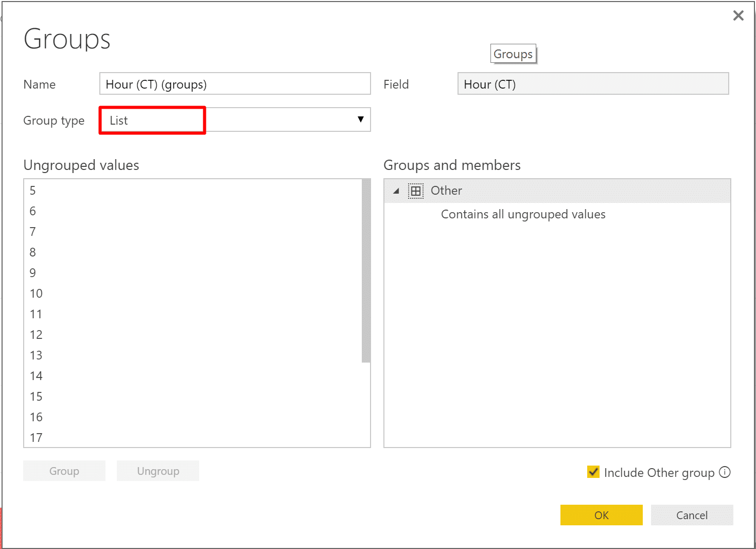Click the Ungroup button
The width and height of the screenshot is (756, 549).
pos(158,471)
